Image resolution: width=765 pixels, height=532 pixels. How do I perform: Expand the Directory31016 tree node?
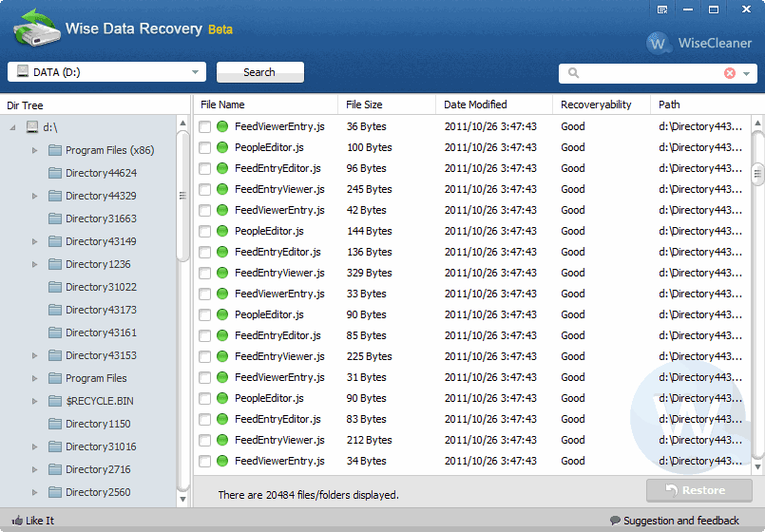34,446
